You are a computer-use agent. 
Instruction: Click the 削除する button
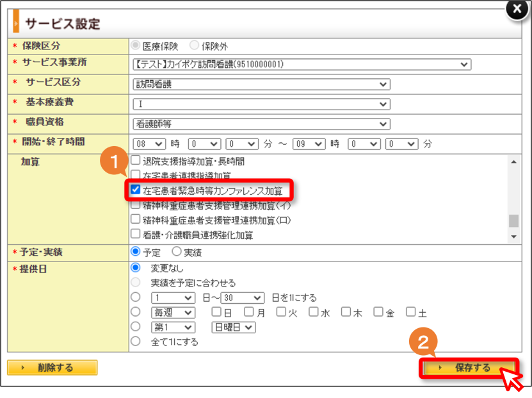pos(52,368)
